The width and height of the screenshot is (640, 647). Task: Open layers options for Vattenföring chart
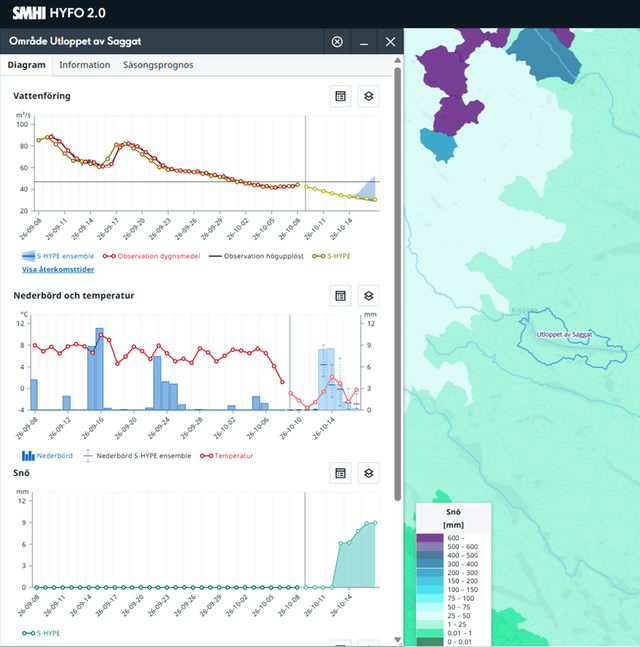point(368,96)
